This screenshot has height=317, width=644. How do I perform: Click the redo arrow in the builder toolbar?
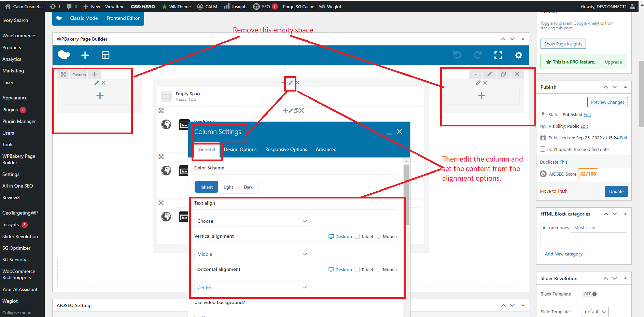pos(478,55)
